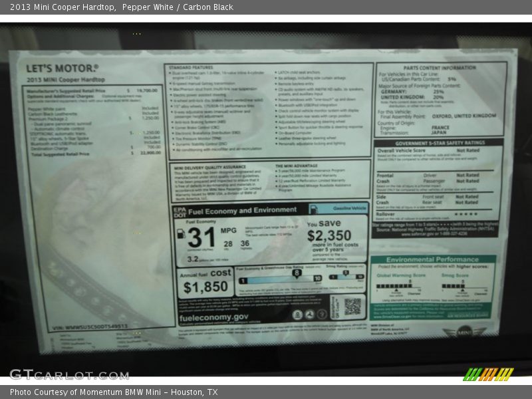
Task: Click the QR code on the fuel label
Action: click(x=352, y=307)
